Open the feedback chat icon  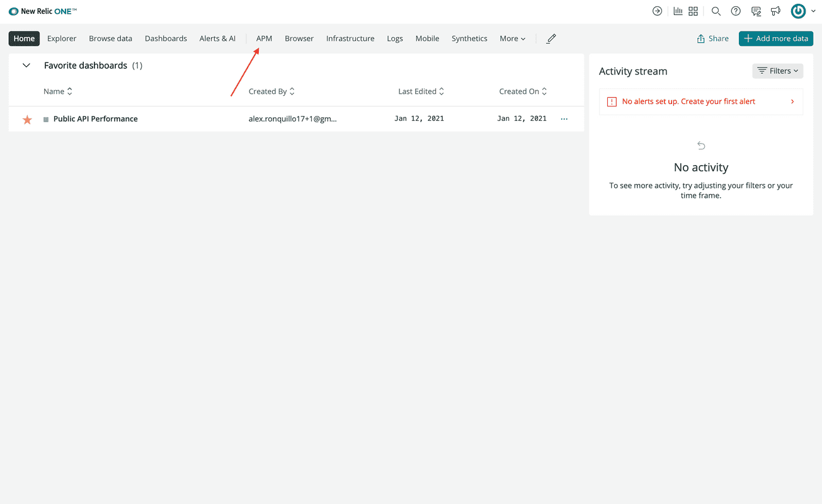point(756,11)
